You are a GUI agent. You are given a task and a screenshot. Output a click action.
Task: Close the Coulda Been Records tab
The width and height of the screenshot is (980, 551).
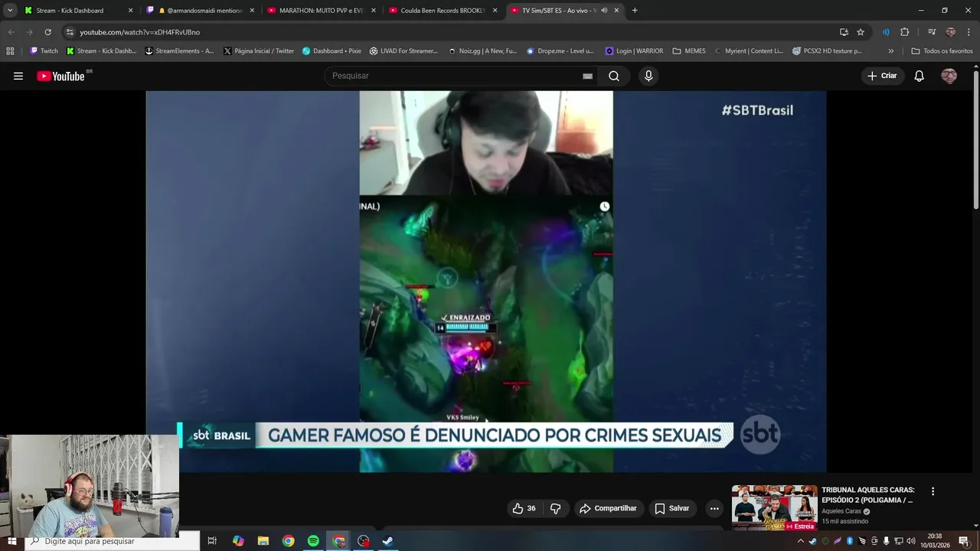pyautogui.click(x=495, y=11)
